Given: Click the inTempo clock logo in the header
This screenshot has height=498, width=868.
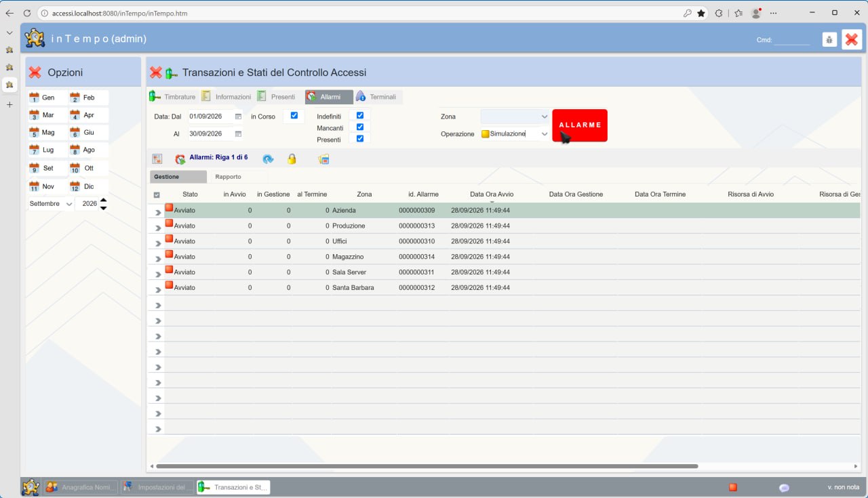Looking at the screenshot, I should point(35,38).
